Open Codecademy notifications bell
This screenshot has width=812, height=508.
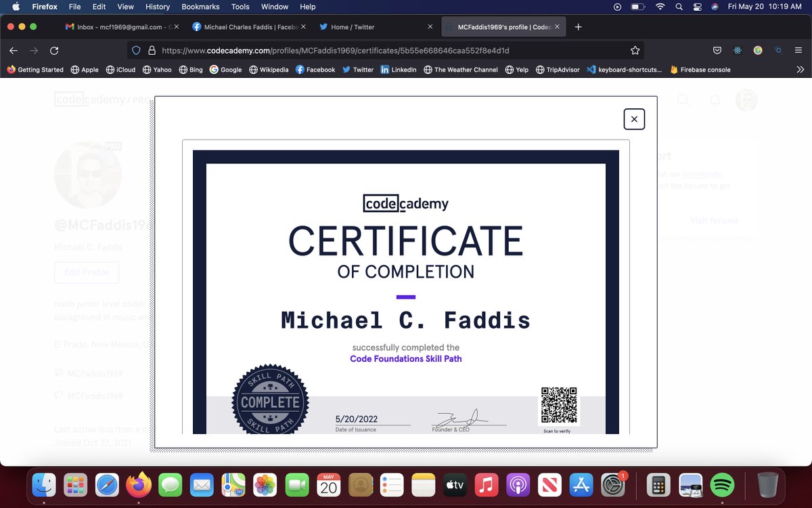click(x=715, y=100)
